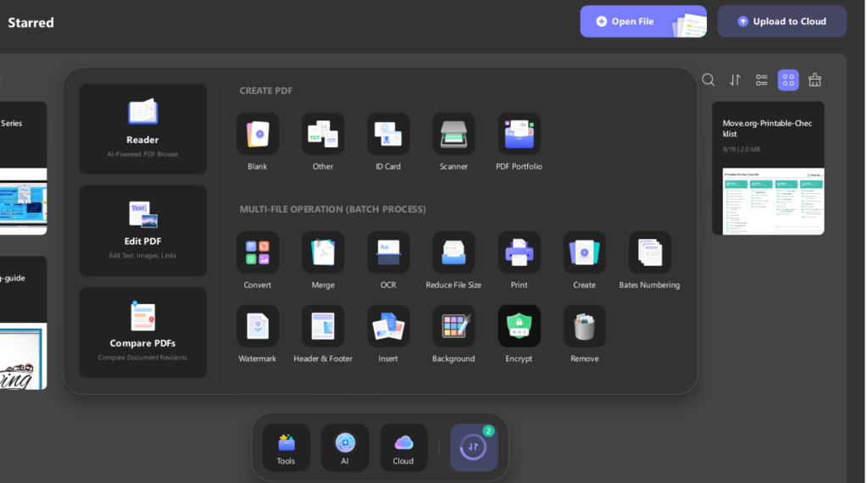Select the ID Card PDF tool

pos(388,135)
